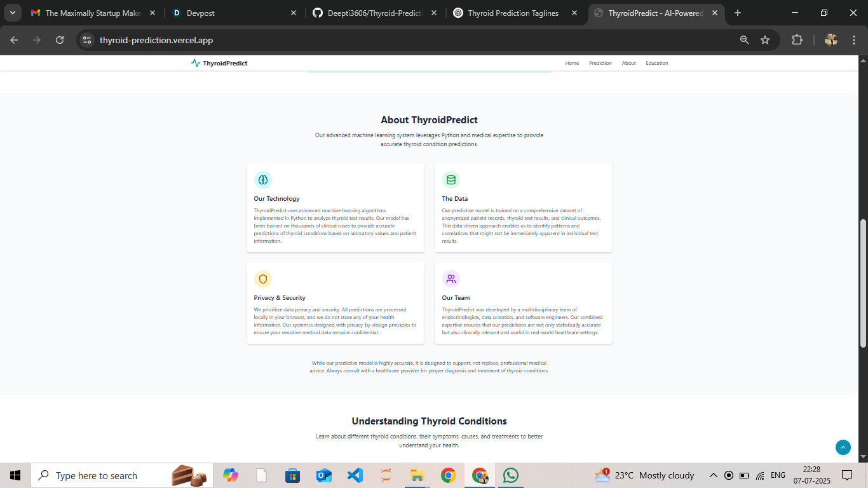The image size is (868, 488).
Task: Check the battery tray icon
Action: [x=744, y=475]
